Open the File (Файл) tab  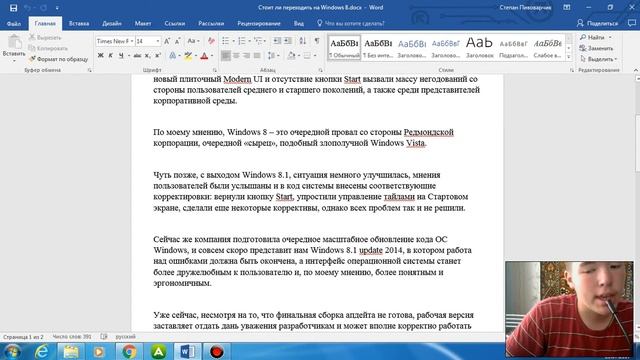tap(13, 23)
